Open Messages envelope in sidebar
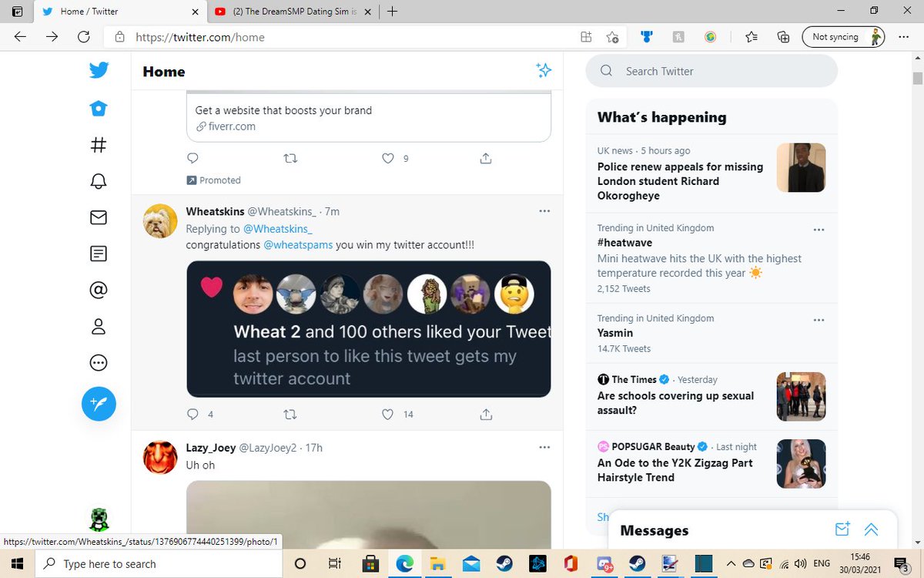 pos(99,217)
